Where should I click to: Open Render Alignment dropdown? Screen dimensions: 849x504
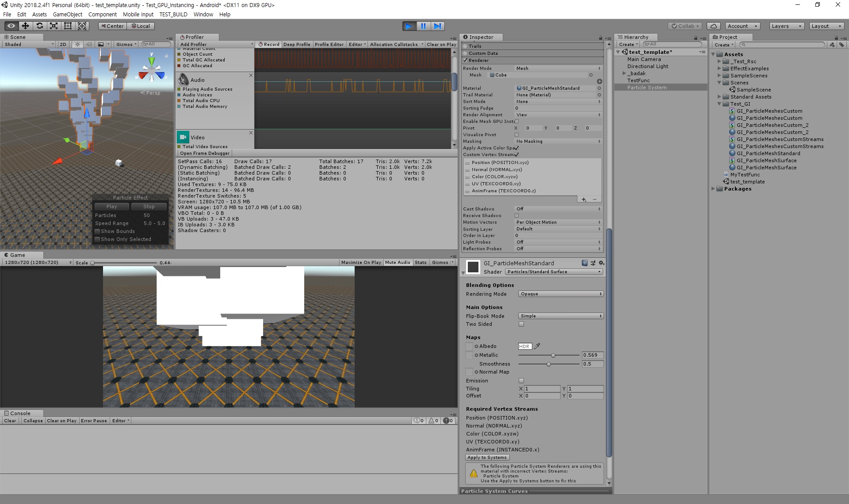558,115
